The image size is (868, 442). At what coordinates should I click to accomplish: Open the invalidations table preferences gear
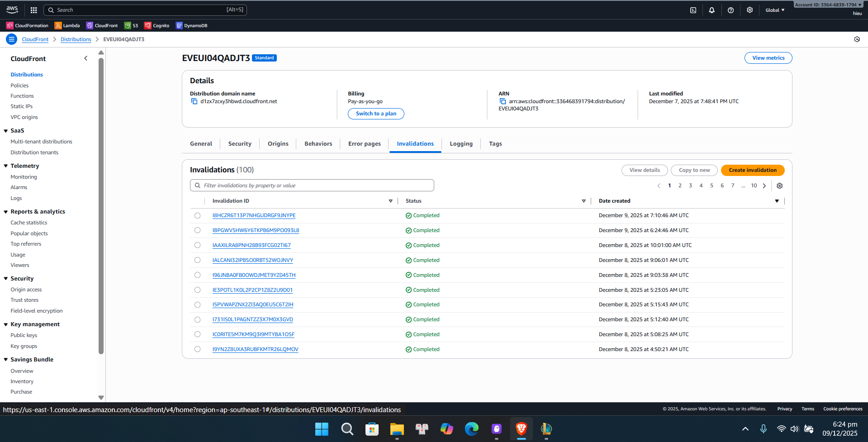779,185
